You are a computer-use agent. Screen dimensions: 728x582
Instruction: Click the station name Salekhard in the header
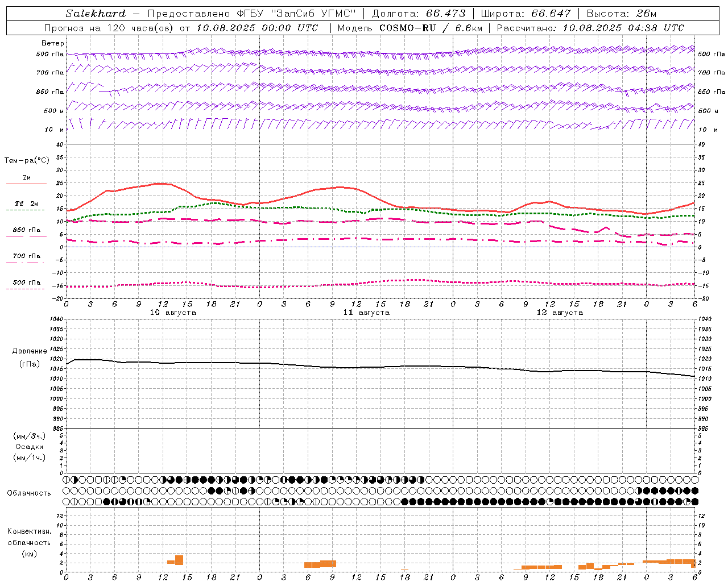click(x=96, y=14)
